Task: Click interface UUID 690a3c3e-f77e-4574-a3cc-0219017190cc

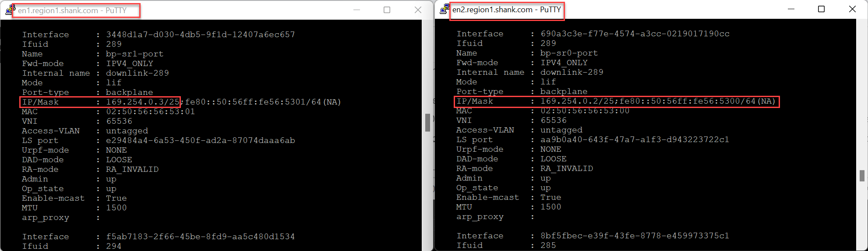Action: (x=635, y=34)
